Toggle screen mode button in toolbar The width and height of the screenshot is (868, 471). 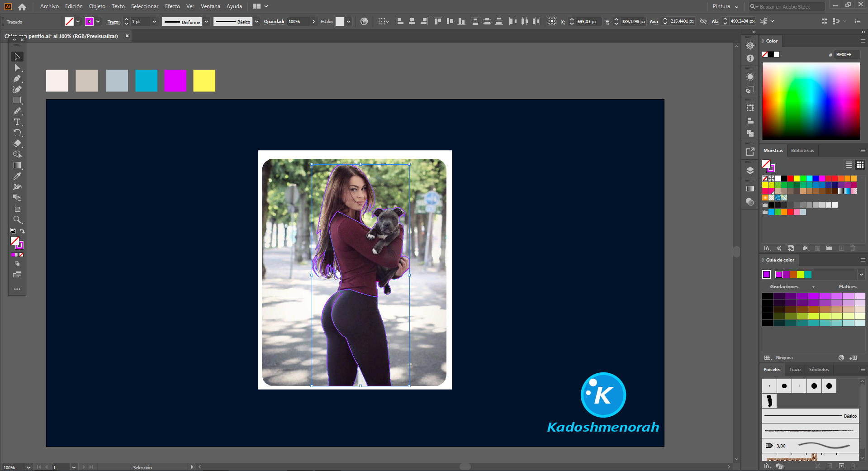tap(17, 275)
